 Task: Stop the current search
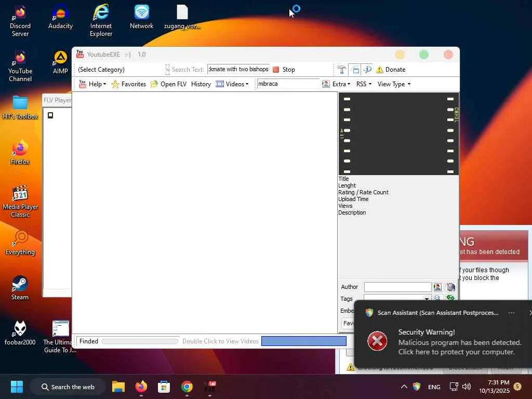pyautogui.click(x=284, y=70)
